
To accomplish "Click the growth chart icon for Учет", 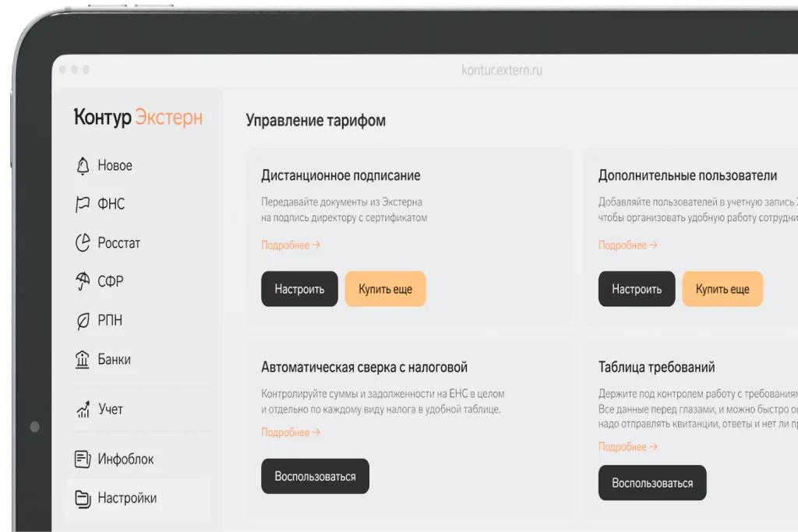I will [x=83, y=409].
